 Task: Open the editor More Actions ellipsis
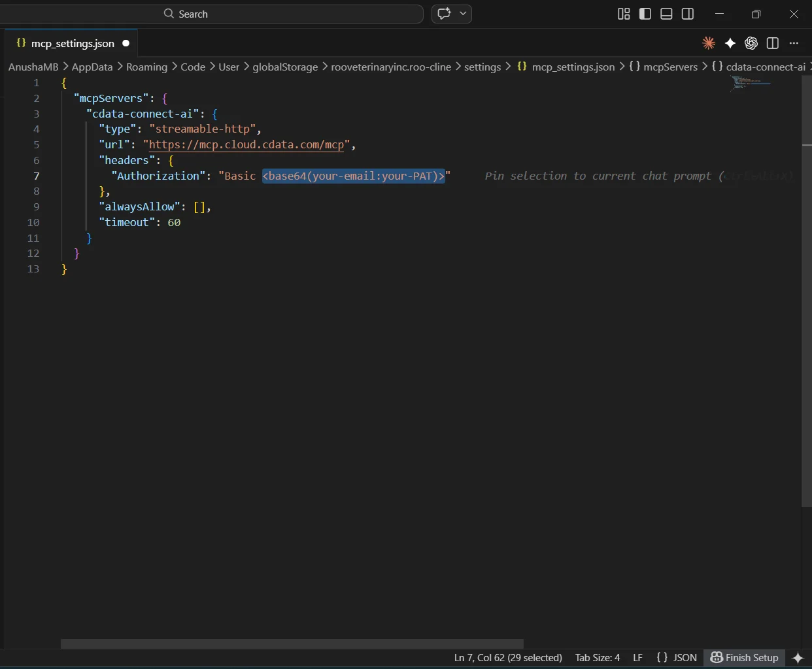click(x=794, y=43)
